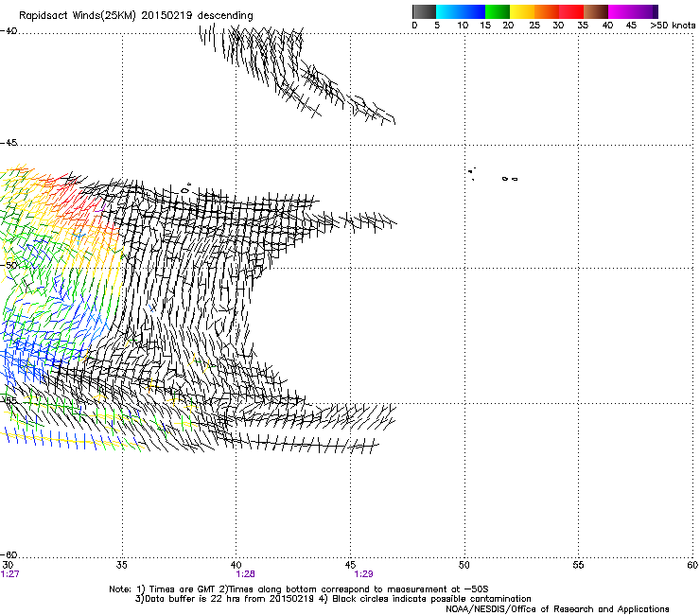700x615 pixels.
Task: Click the purple '1:27' time label
Action: (x=9, y=574)
